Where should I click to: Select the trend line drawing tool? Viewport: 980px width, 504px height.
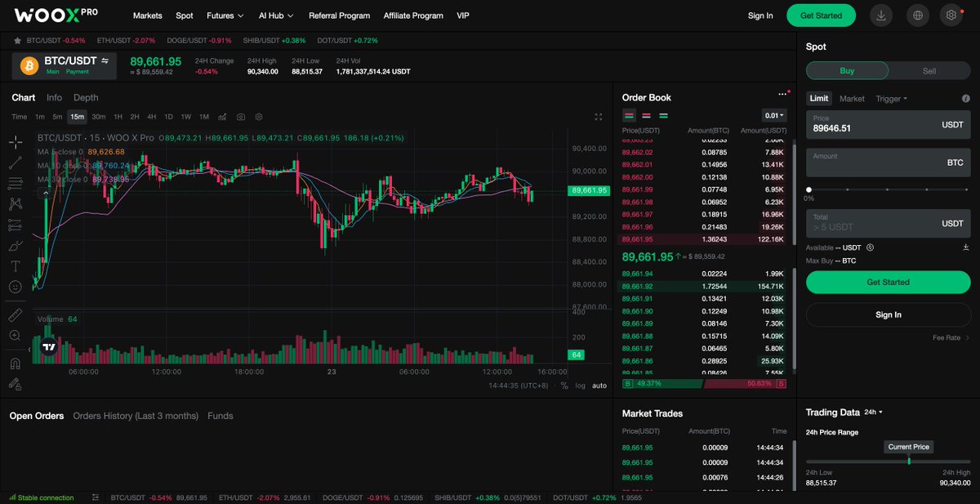click(15, 162)
